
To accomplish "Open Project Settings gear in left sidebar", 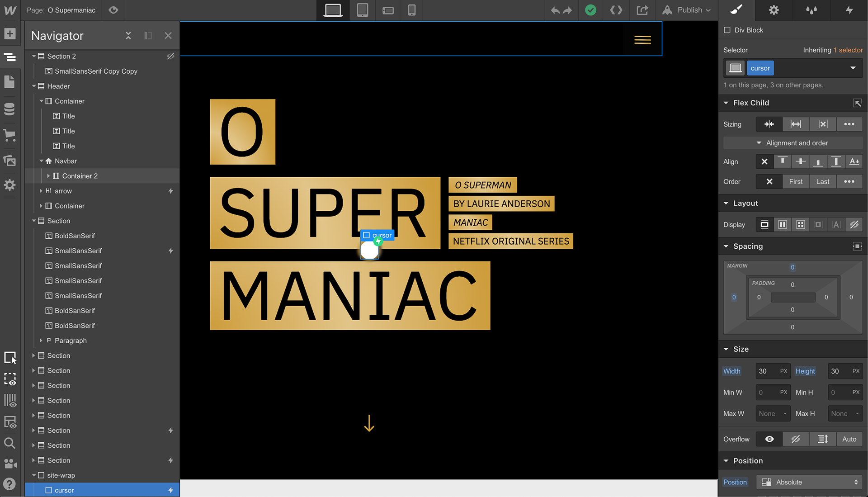I will [9, 185].
